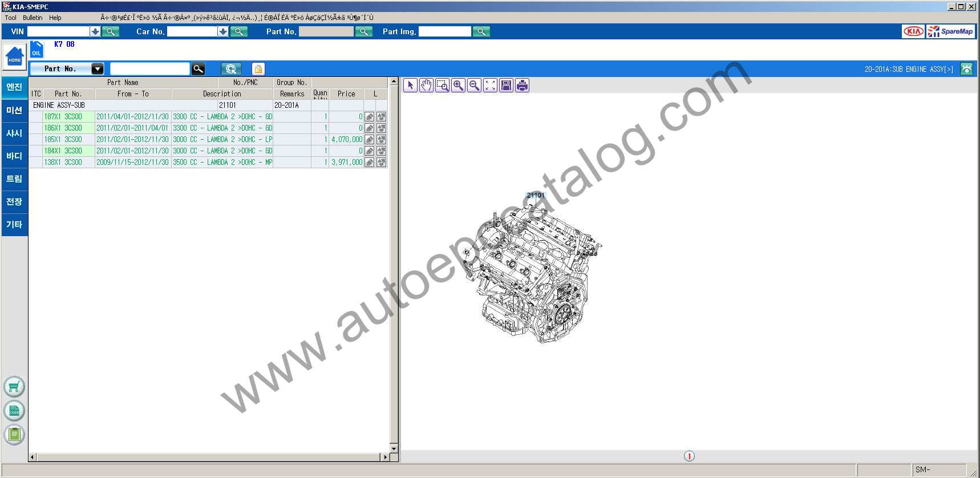980x478 pixels.
Task: Search Car No. with the magnifier button
Action: [x=239, y=31]
